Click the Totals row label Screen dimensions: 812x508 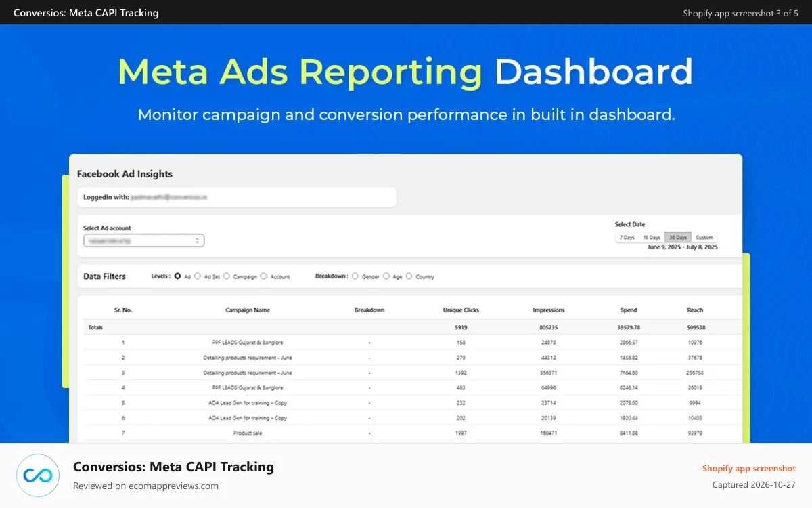tap(95, 328)
